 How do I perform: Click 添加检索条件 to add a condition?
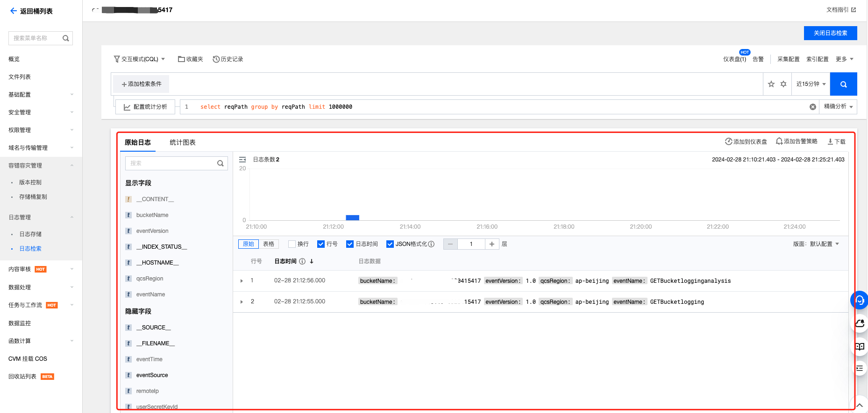pyautogui.click(x=142, y=84)
